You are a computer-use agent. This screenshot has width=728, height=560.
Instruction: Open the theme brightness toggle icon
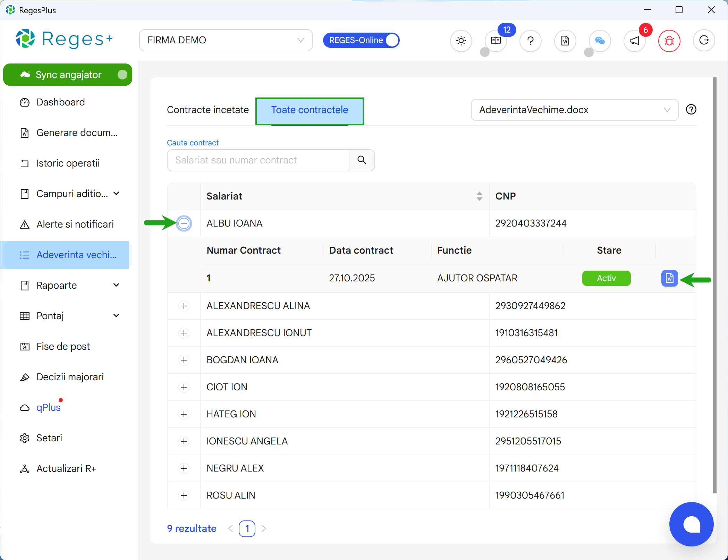coord(461,41)
